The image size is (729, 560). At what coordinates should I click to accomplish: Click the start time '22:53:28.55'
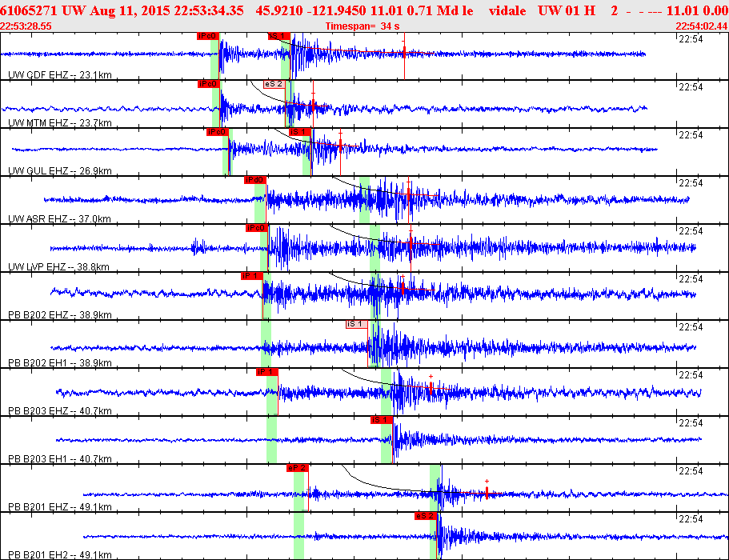coord(26,26)
